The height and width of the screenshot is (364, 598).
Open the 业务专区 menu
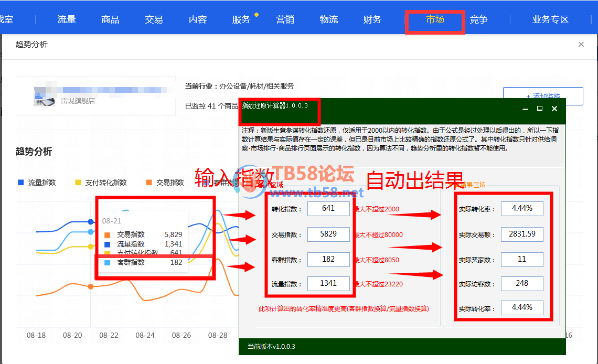point(550,20)
